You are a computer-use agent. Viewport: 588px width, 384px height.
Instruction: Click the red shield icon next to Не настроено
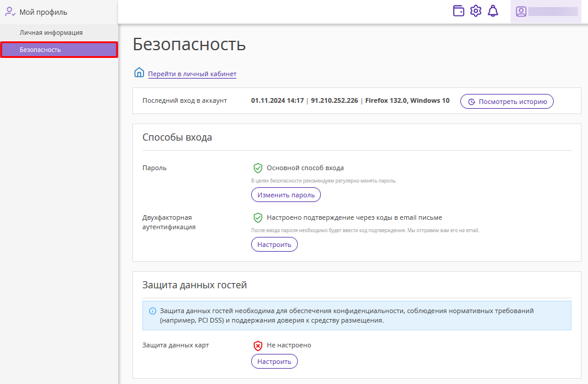258,346
